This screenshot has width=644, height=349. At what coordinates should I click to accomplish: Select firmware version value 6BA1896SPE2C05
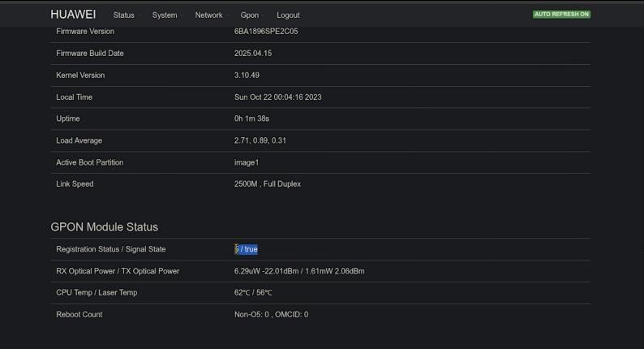(266, 31)
